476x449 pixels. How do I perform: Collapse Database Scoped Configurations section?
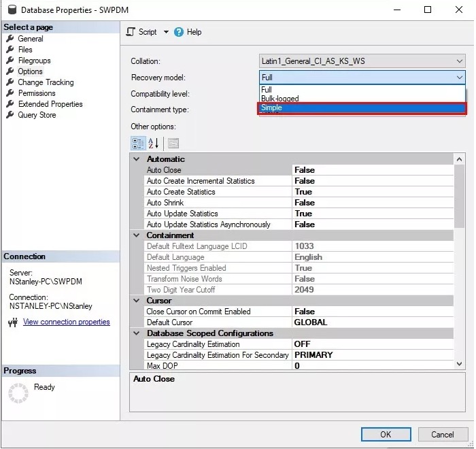click(x=137, y=333)
